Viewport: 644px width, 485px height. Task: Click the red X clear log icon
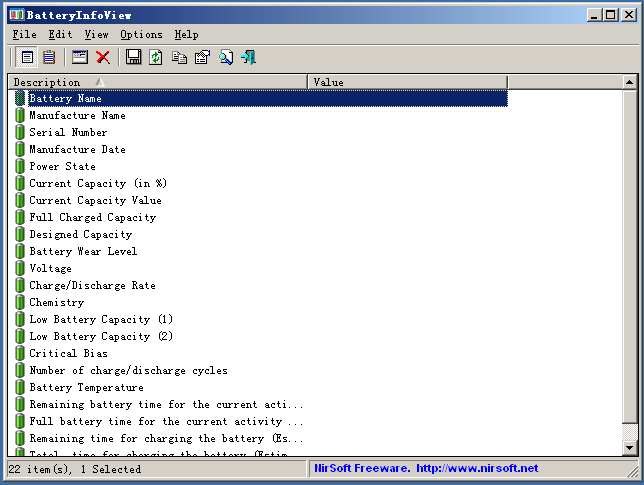point(103,57)
